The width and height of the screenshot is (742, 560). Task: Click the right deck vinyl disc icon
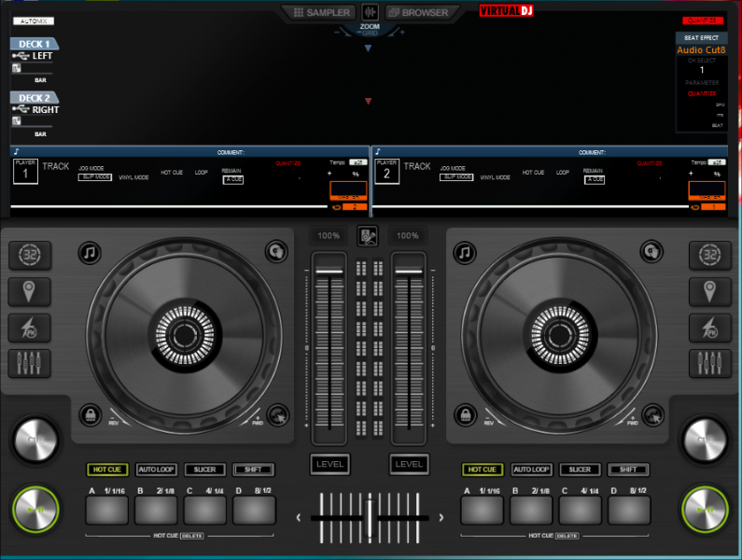[x=651, y=251]
